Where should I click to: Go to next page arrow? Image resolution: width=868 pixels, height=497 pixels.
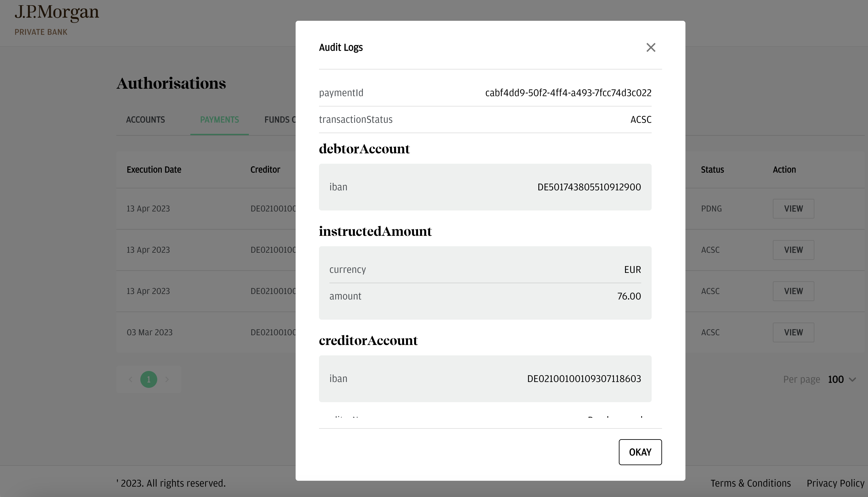pos(167,379)
